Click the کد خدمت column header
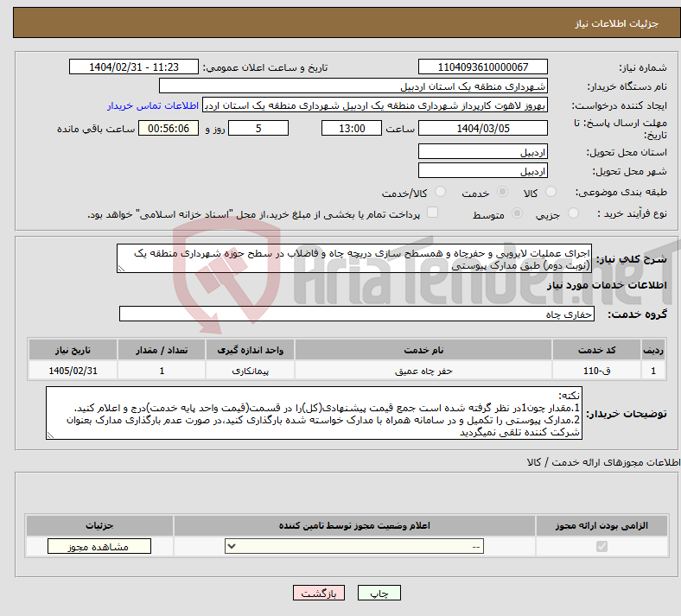 (x=597, y=350)
